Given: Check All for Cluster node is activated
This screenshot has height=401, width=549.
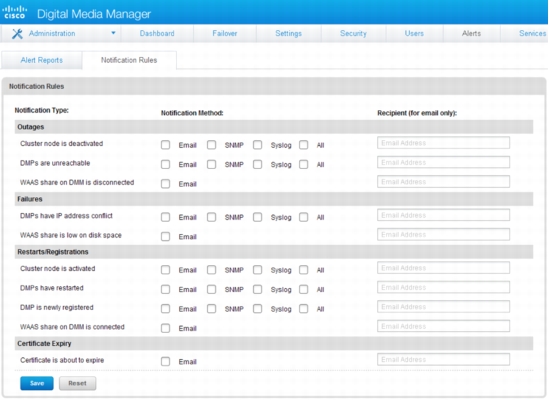Looking at the screenshot, I should [304, 270].
